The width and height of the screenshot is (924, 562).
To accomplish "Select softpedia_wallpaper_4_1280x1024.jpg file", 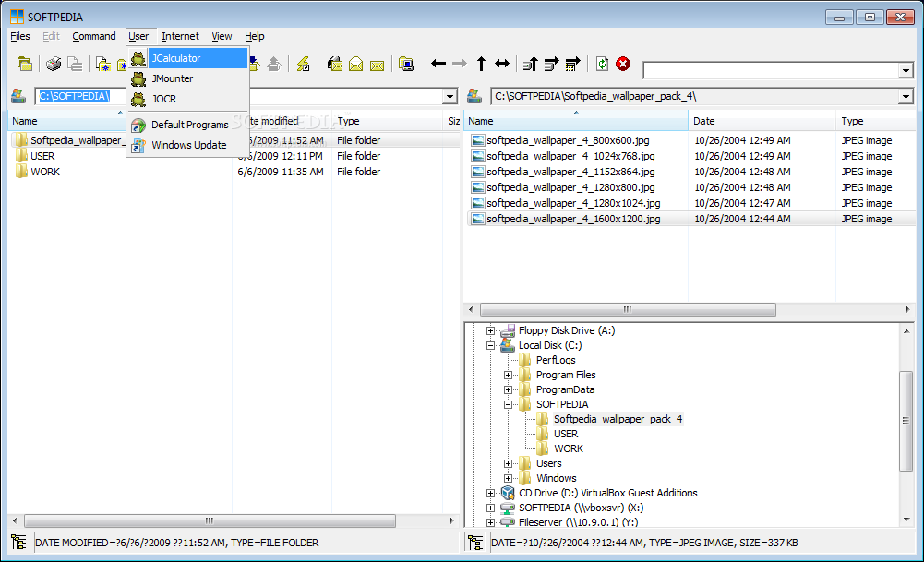I will pos(573,203).
